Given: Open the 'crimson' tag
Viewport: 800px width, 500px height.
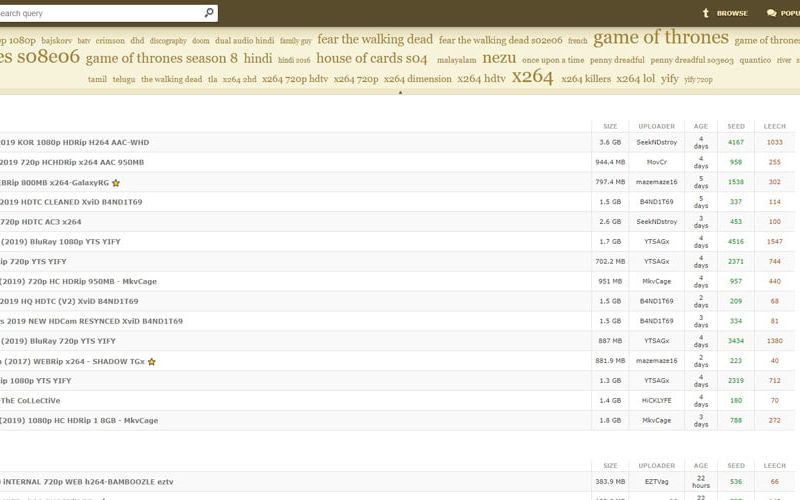Looking at the screenshot, I should coord(110,41).
